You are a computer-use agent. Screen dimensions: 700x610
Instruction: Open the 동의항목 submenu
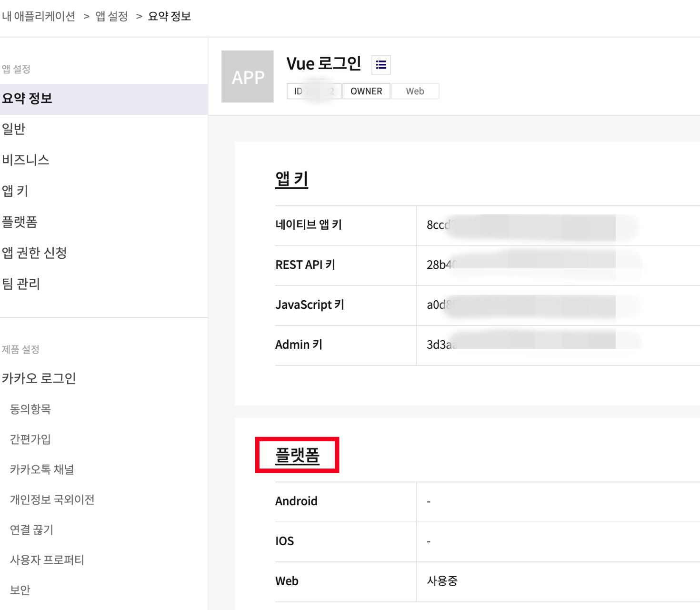pos(30,409)
